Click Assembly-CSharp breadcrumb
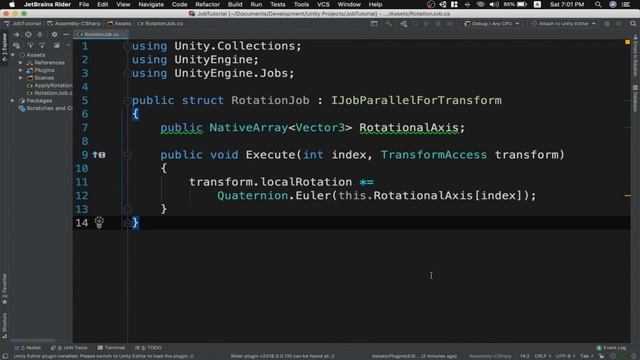This screenshot has width=640, height=360. (74, 24)
